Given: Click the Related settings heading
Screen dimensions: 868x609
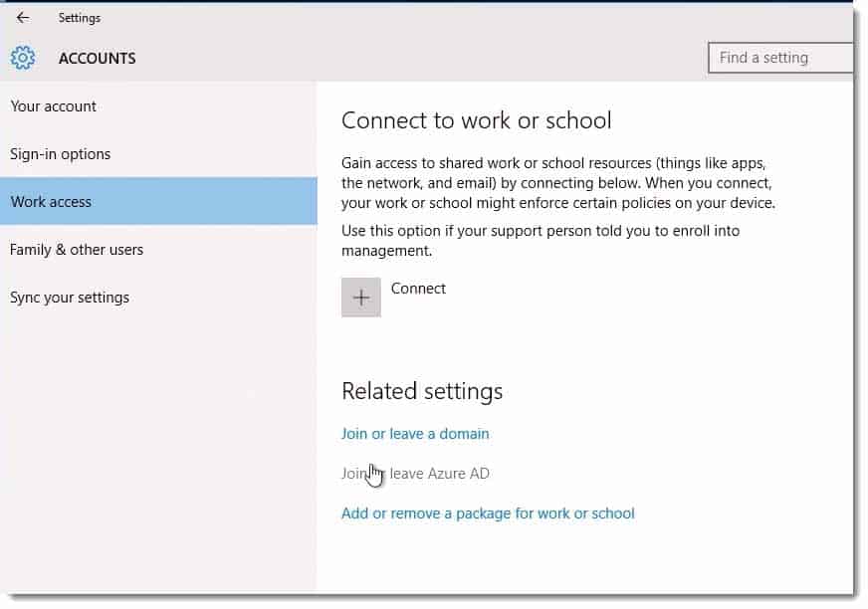Looking at the screenshot, I should point(422,391).
